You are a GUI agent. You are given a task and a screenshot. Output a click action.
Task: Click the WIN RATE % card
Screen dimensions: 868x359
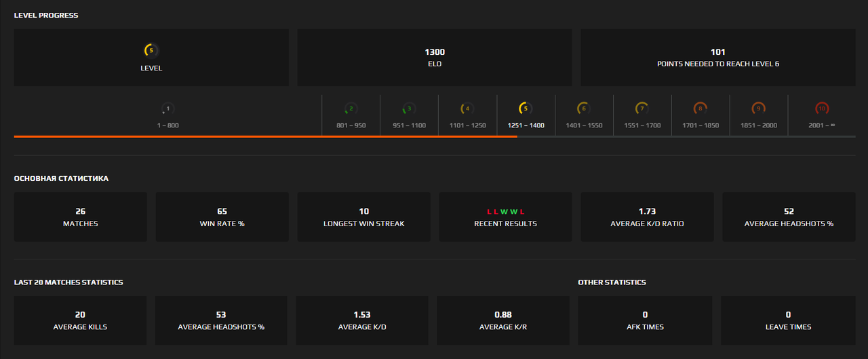coord(222,217)
